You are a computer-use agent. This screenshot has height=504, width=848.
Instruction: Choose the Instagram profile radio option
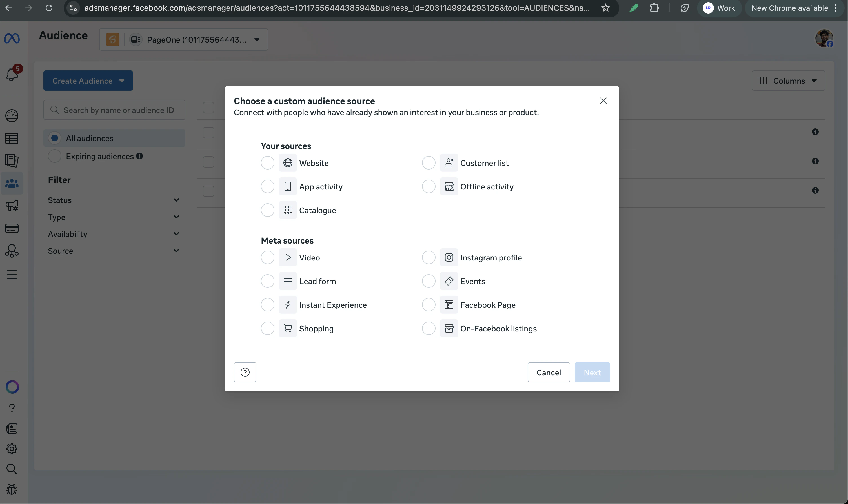coord(429,257)
